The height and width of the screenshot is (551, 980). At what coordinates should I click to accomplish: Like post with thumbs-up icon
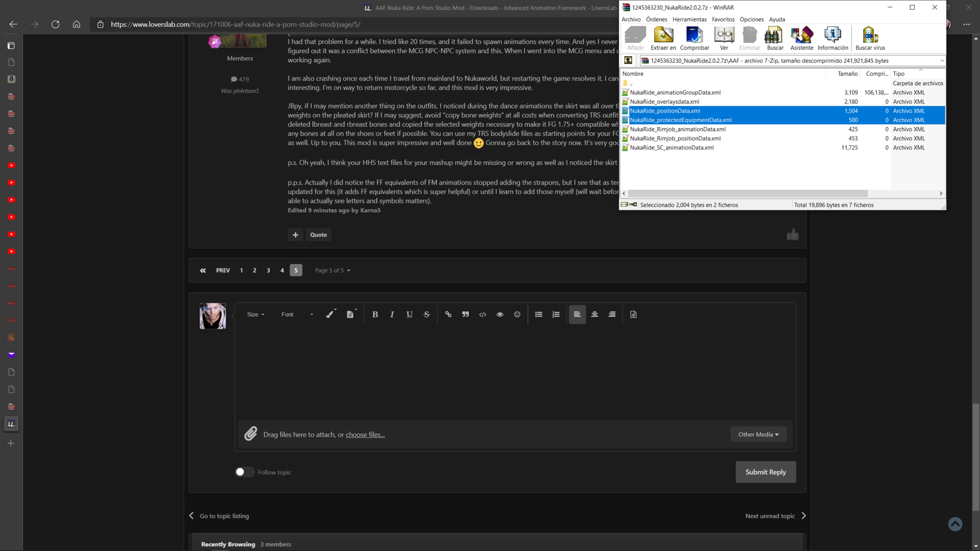[792, 235]
